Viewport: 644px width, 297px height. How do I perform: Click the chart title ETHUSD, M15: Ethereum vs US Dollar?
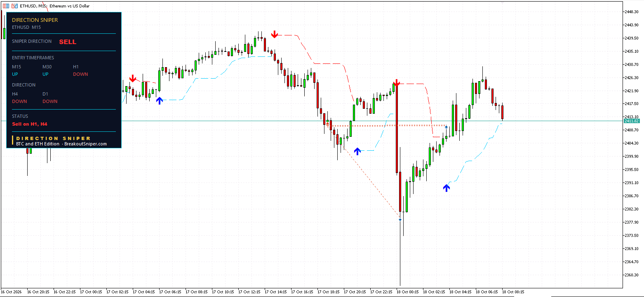click(54, 6)
